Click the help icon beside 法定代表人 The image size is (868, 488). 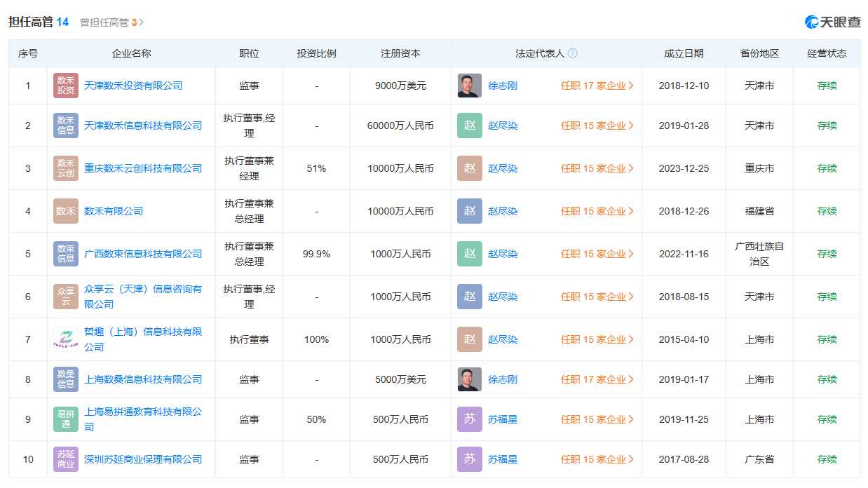(573, 53)
